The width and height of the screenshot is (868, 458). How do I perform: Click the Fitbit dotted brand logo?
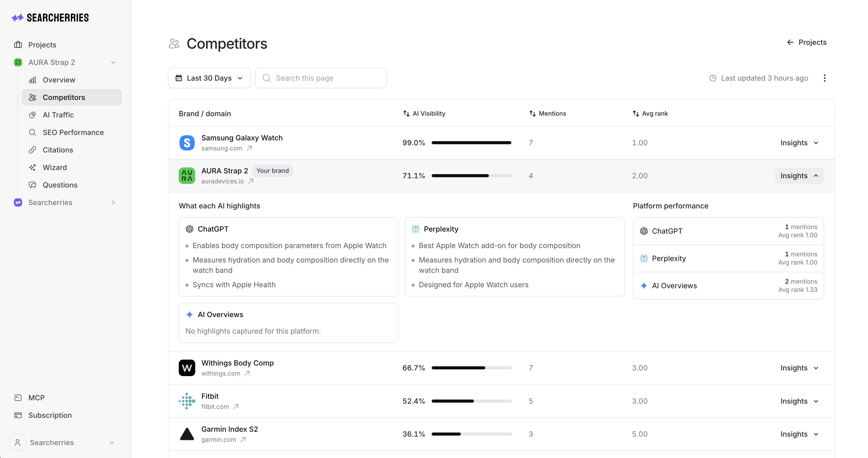(x=187, y=401)
